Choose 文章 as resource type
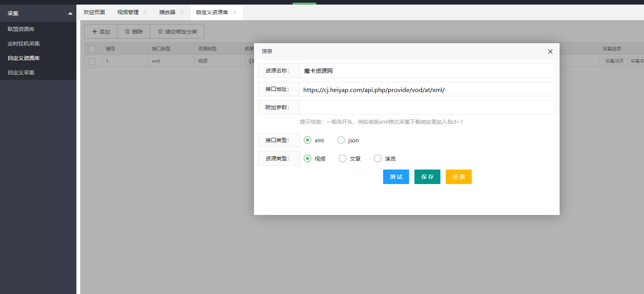 [343, 158]
